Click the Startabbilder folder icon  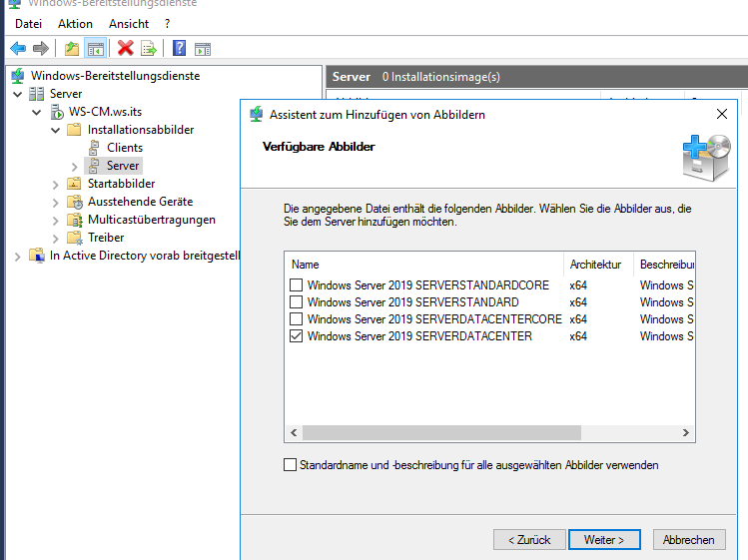74,183
